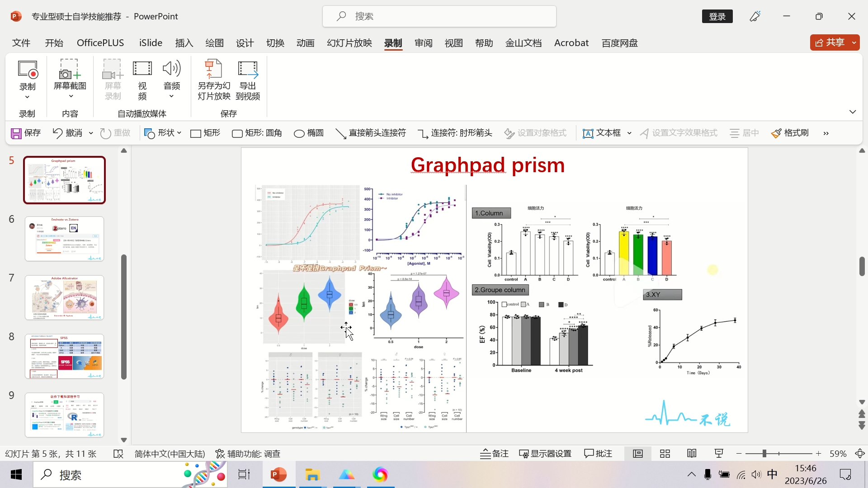
Task: Click the pen coming-soon features icon
Action: [x=755, y=16]
